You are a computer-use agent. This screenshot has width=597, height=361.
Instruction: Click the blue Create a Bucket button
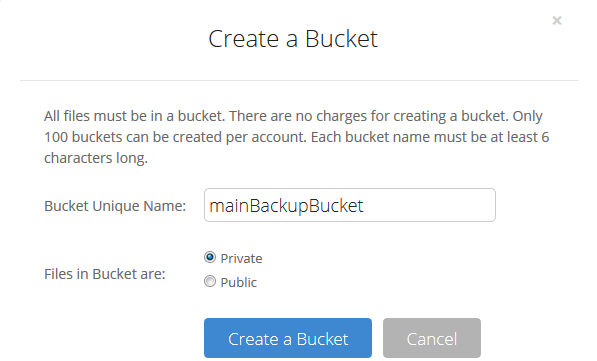click(288, 338)
